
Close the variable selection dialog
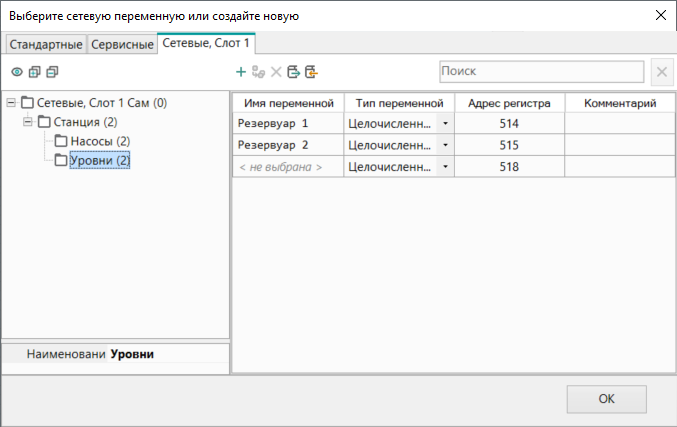pos(661,16)
